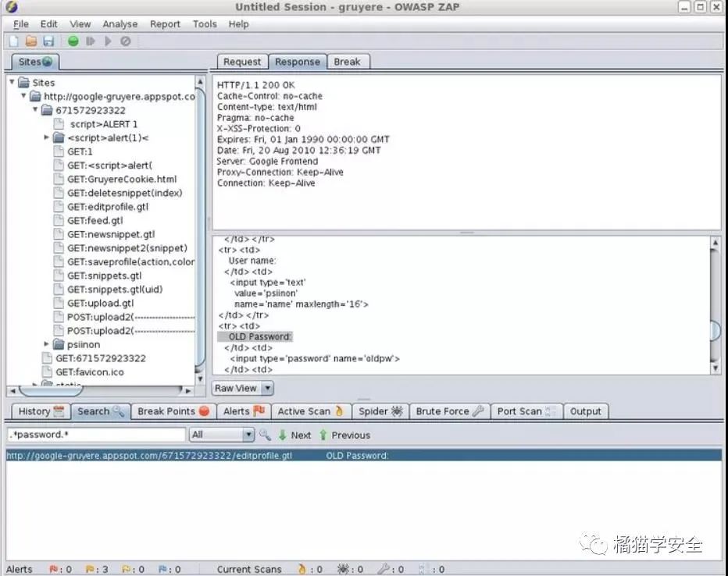Open the Search tab

(x=100, y=411)
